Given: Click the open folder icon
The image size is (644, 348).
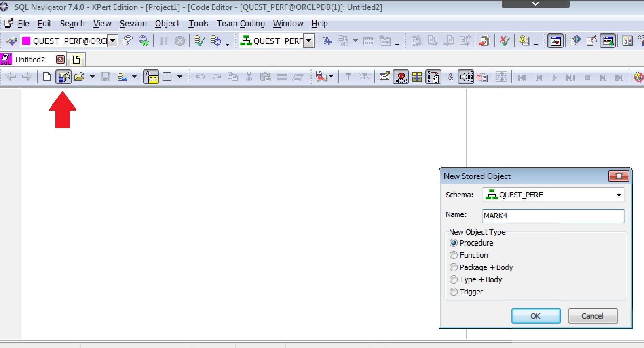Looking at the screenshot, I should (x=79, y=77).
